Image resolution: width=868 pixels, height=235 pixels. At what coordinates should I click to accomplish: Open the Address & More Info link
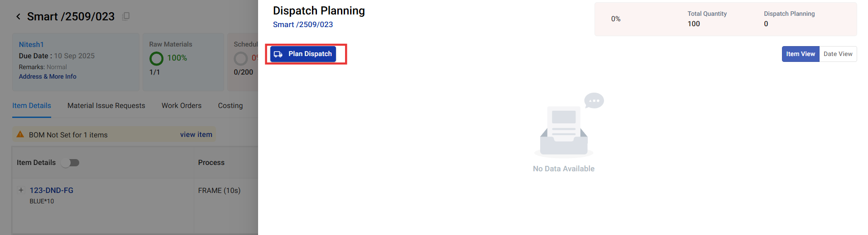coord(48,77)
